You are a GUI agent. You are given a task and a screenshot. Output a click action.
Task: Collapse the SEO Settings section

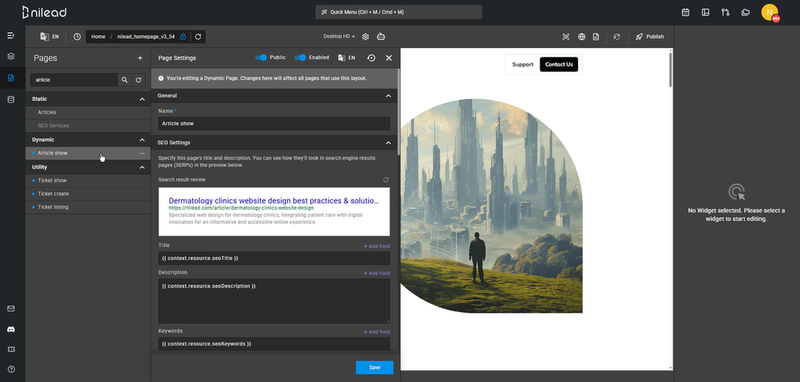tap(388, 143)
